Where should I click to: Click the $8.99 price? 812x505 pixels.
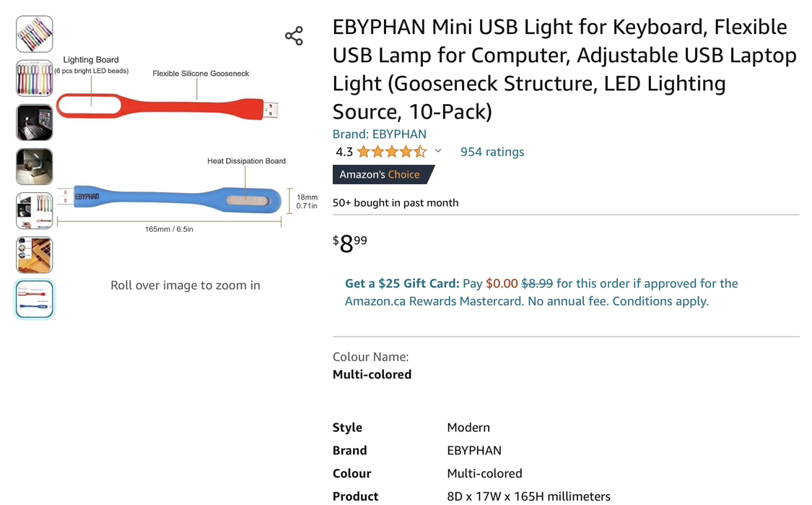pos(349,243)
